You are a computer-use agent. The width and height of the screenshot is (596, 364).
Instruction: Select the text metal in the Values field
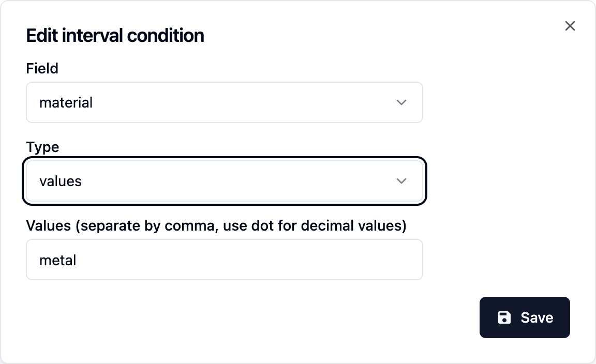point(57,260)
